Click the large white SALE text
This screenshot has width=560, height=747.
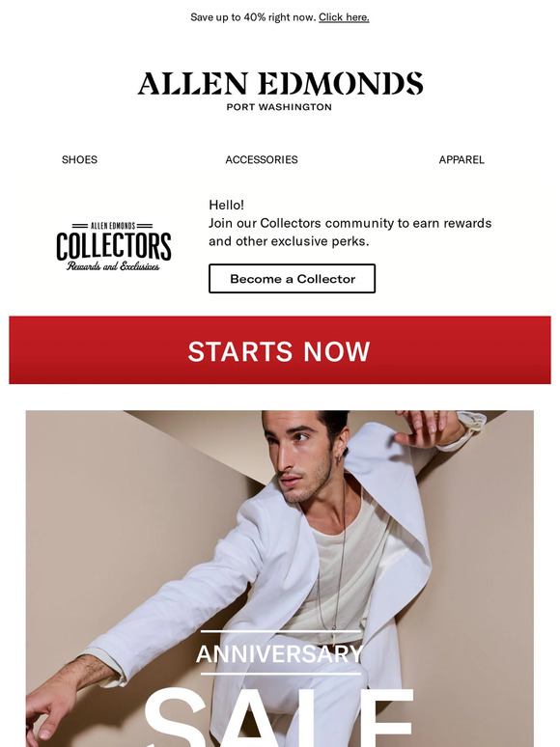coord(279,718)
